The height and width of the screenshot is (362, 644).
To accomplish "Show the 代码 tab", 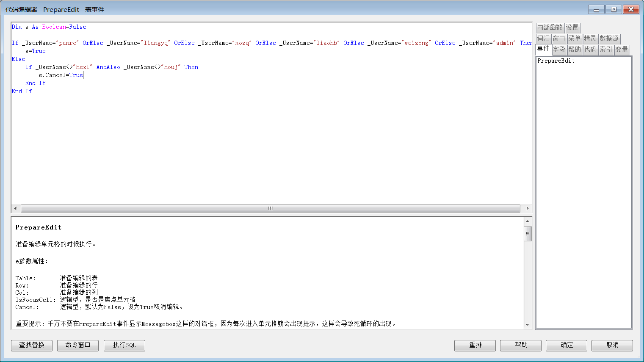I will click(x=590, y=50).
